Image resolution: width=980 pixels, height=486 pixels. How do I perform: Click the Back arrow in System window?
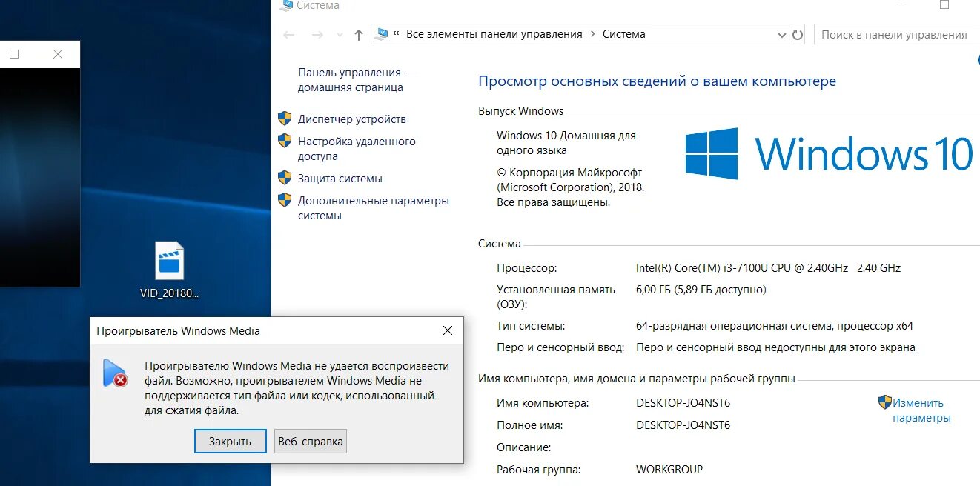(x=289, y=35)
